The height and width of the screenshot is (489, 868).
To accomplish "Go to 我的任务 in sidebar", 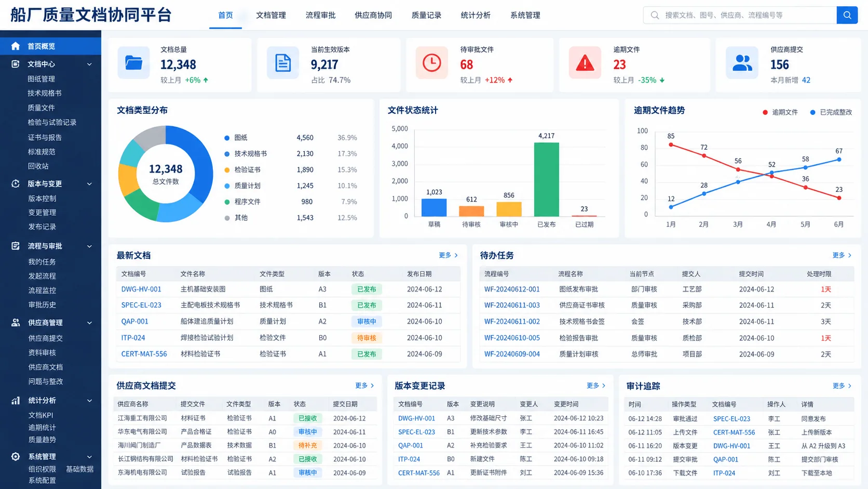I will 42,262.
